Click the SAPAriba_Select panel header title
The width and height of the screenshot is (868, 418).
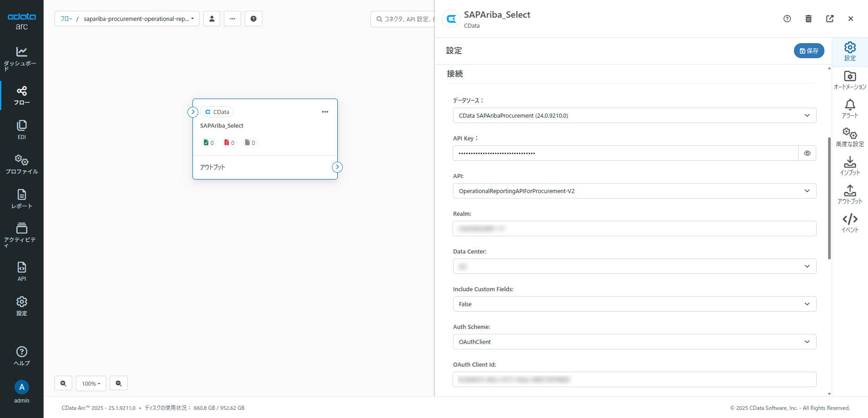497,15
